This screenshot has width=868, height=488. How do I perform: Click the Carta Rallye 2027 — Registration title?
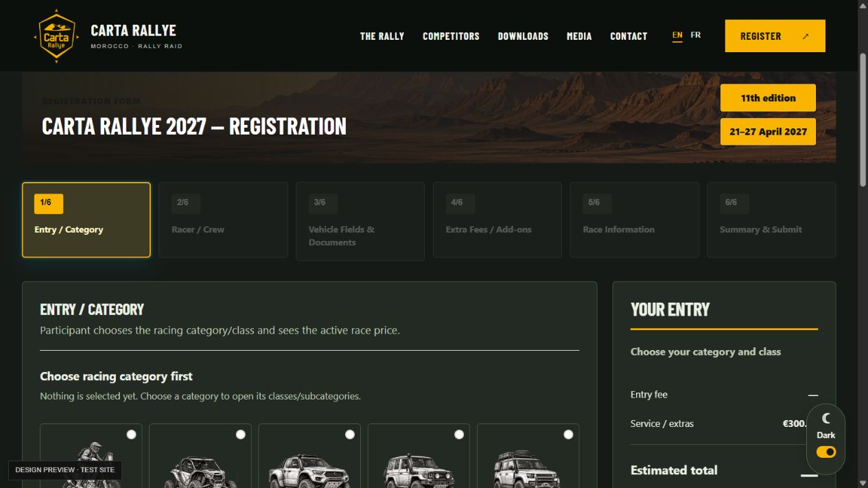pos(194,126)
